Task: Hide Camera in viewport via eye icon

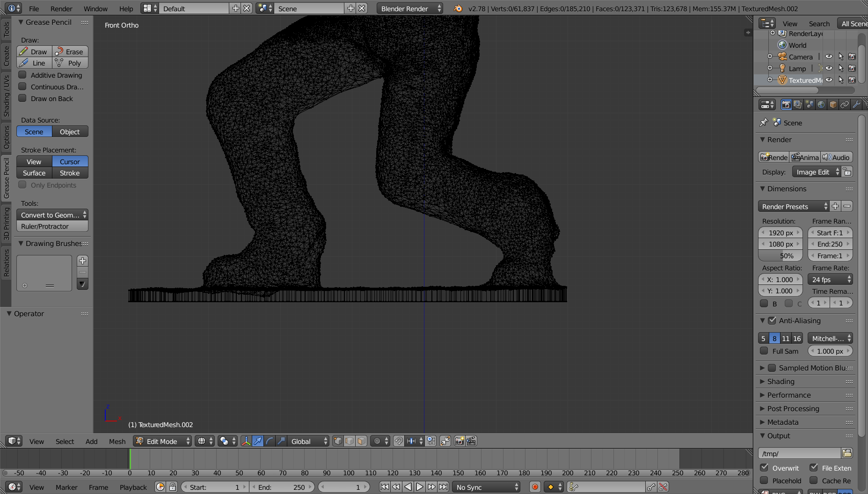Action: [x=829, y=57]
